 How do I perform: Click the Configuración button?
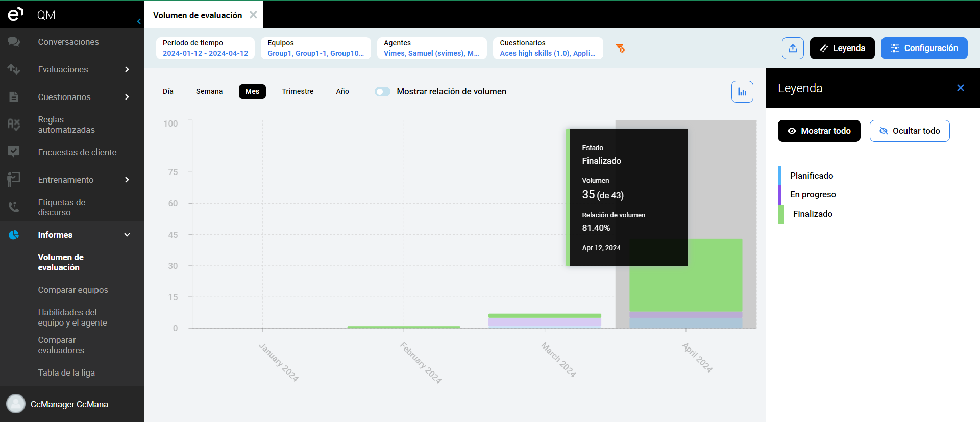(x=924, y=48)
